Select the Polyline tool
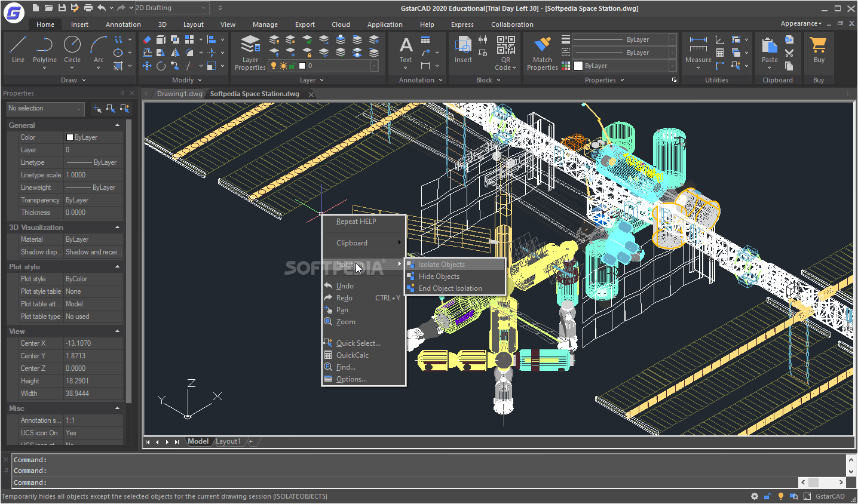Screen dimensions: 858x504 coord(45,49)
